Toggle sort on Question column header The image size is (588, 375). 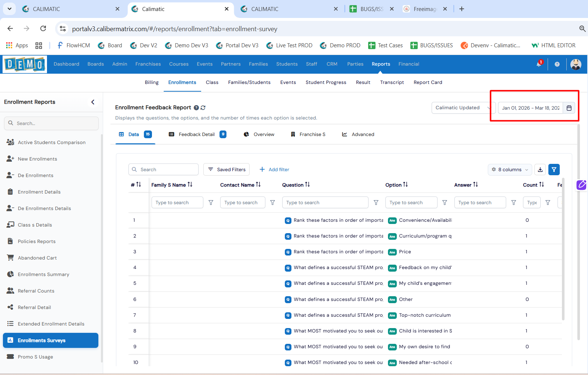pos(307,185)
